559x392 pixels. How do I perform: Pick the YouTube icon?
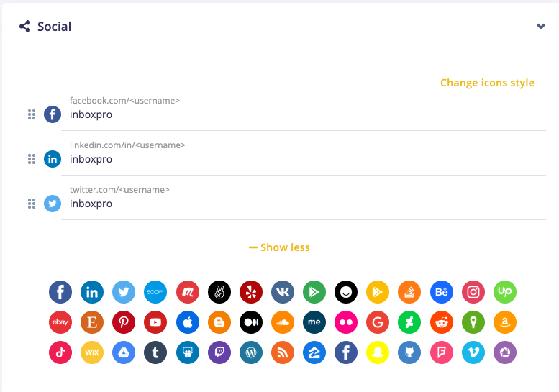pyautogui.click(x=156, y=322)
